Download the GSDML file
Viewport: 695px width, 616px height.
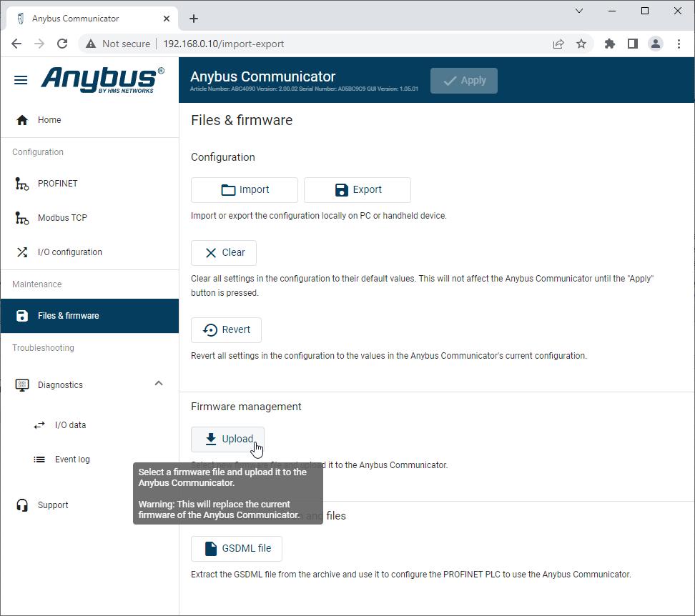[x=237, y=549]
